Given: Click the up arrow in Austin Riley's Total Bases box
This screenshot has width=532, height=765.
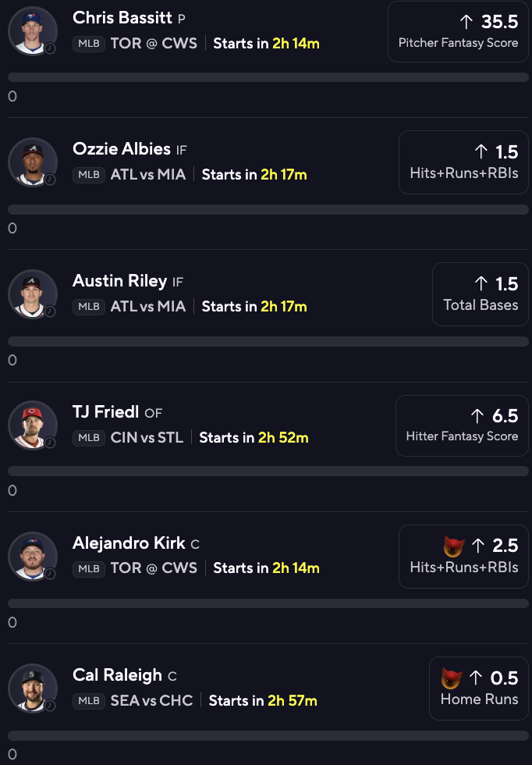Looking at the screenshot, I should 481,283.
